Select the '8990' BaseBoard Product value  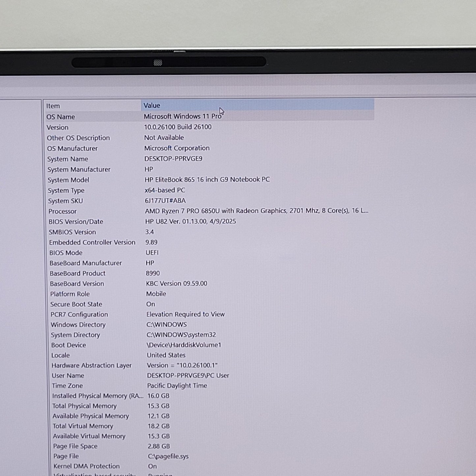[153, 273]
